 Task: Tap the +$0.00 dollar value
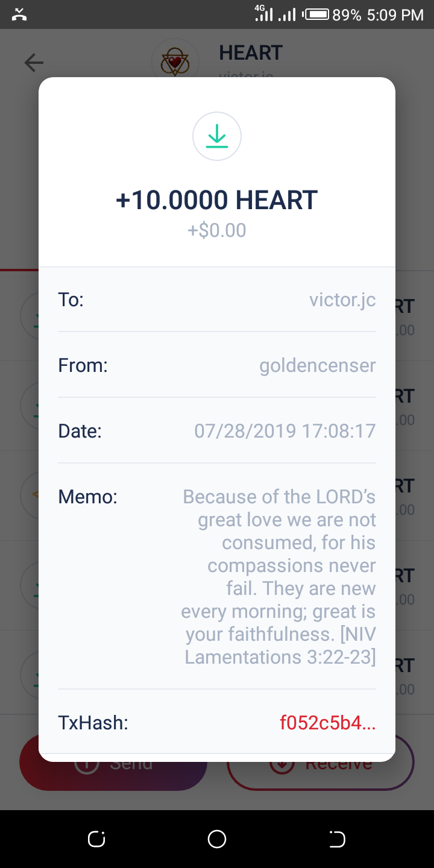pos(217,230)
